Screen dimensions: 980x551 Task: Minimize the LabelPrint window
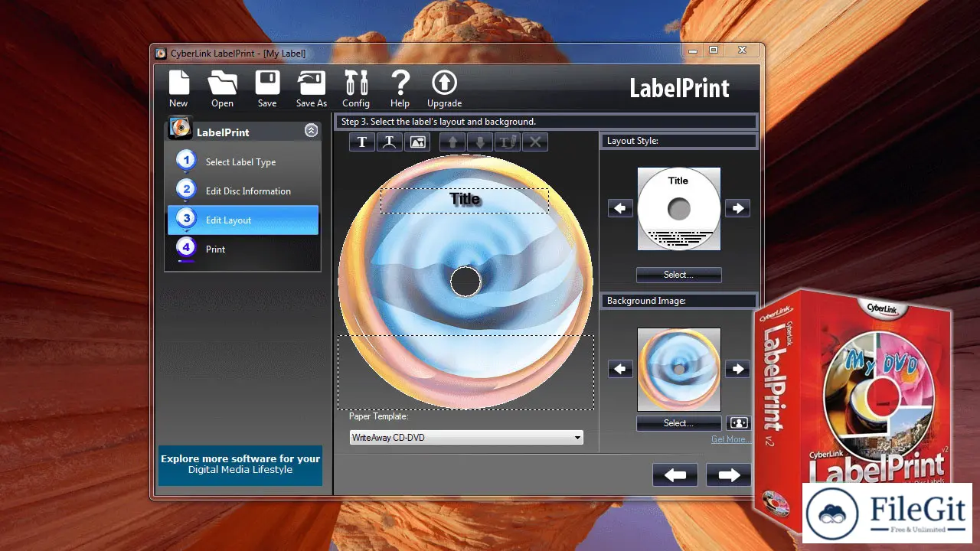pos(693,51)
